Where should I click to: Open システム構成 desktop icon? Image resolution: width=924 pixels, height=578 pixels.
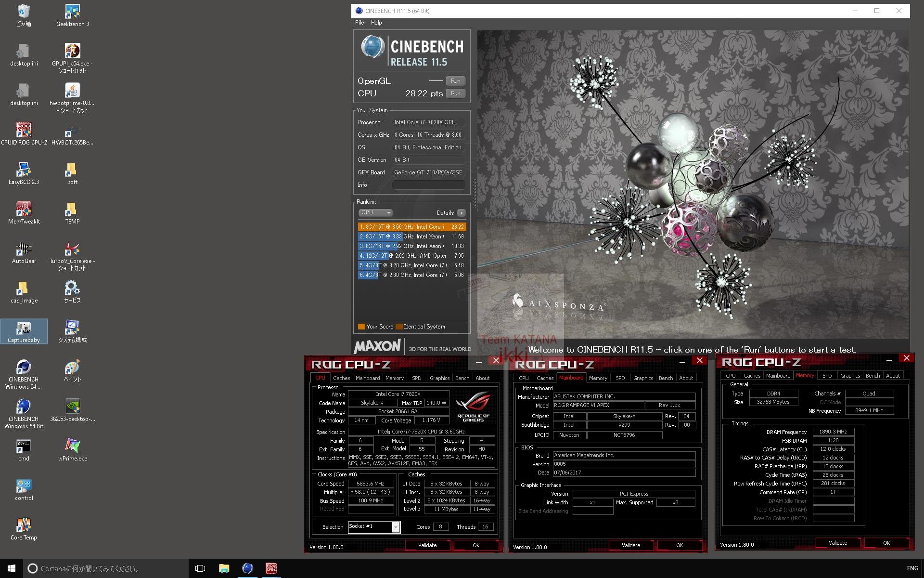[x=72, y=331]
